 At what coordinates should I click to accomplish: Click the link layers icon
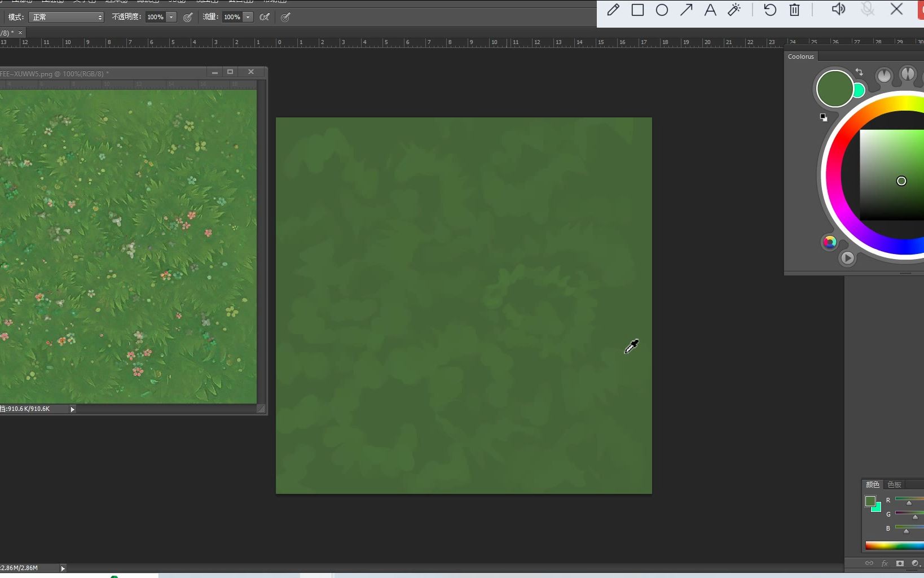tap(869, 563)
